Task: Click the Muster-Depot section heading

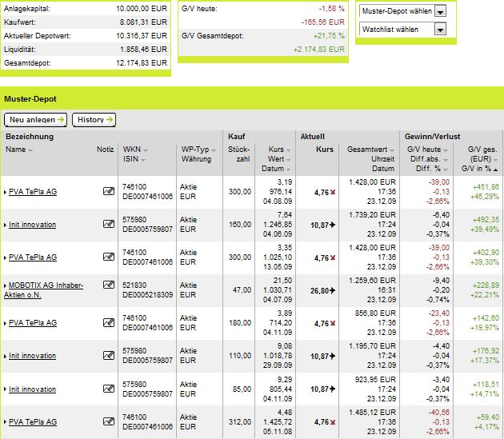Action: [30, 99]
